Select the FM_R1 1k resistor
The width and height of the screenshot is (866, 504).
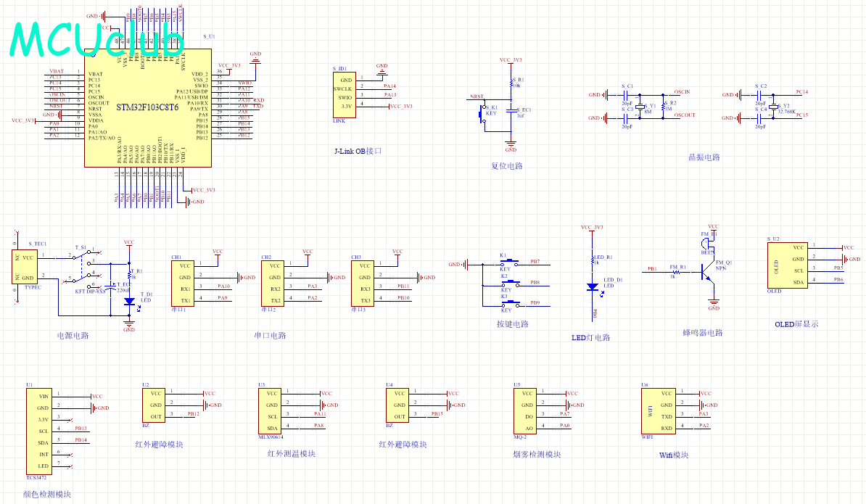coord(673,270)
